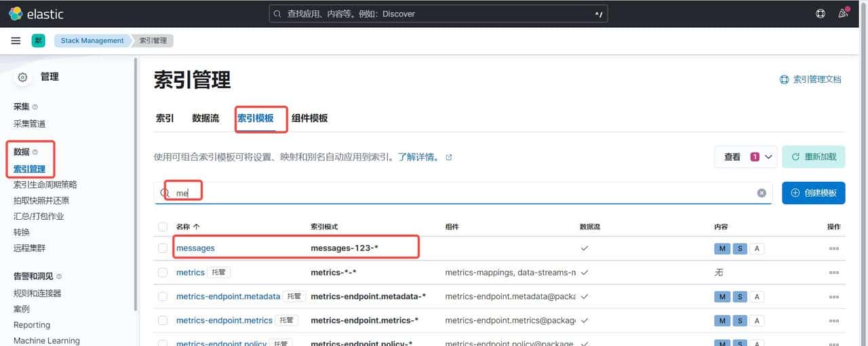
Task: Click the A badge in messages row
Action: (x=757, y=248)
